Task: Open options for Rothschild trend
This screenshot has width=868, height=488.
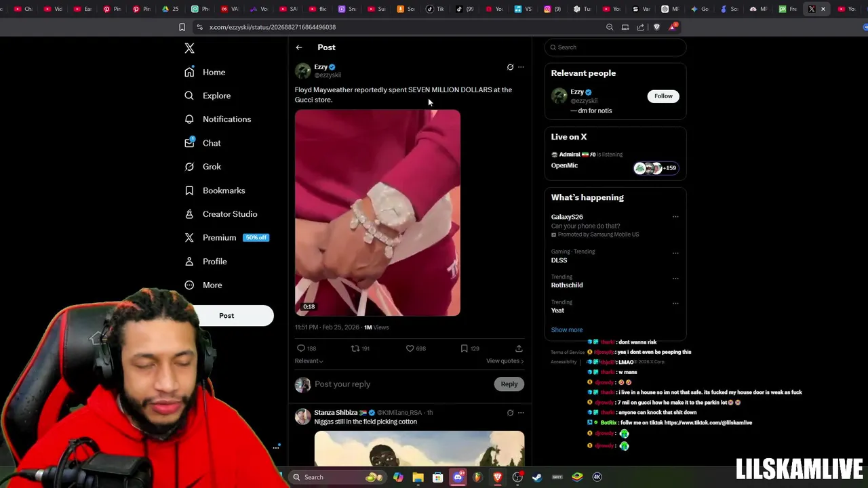Action: point(675,278)
